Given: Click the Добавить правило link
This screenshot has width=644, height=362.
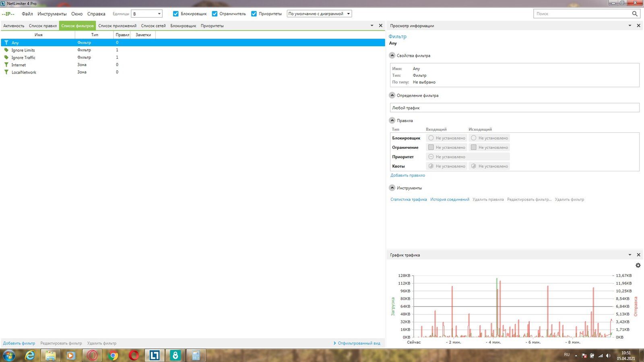Looking at the screenshot, I should [407, 175].
